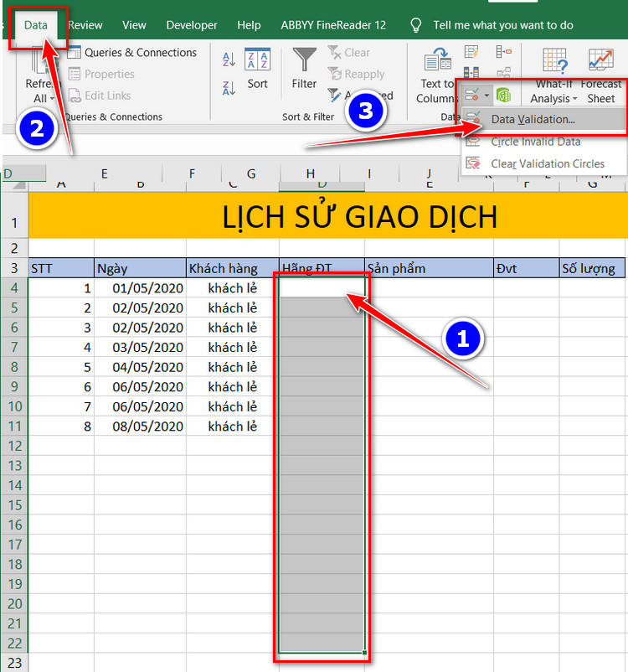Viewport: 628px width, 672px height.
Task: Click the Clear filter icon
Action: click(334, 52)
